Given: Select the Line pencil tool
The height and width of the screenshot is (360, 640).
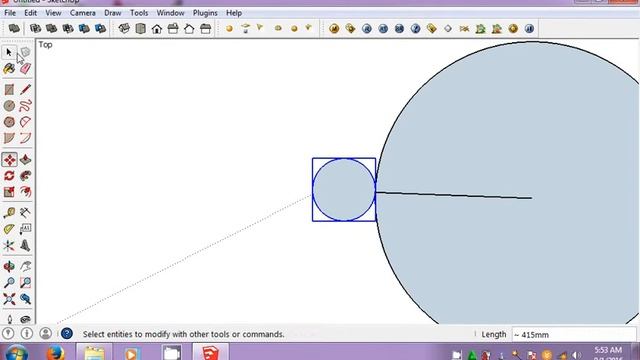Looking at the screenshot, I should 25,89.
